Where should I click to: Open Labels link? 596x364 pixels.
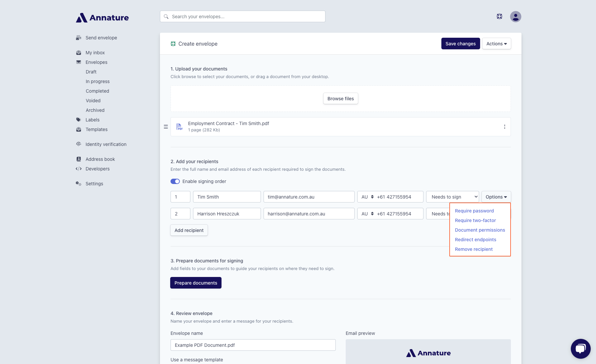click(92, 120)
